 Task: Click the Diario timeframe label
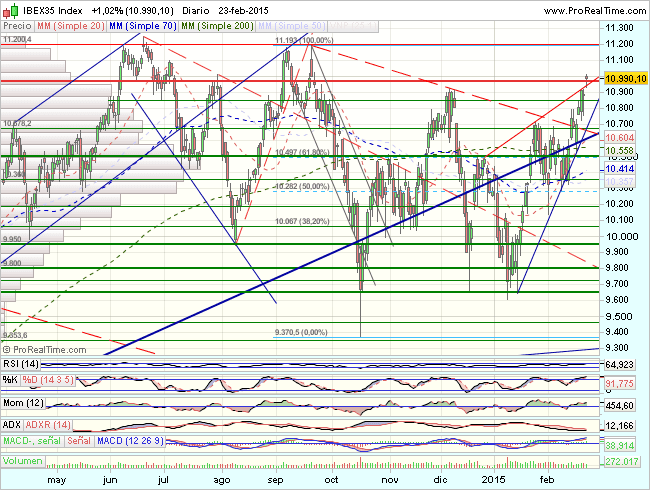click(196, 11)
